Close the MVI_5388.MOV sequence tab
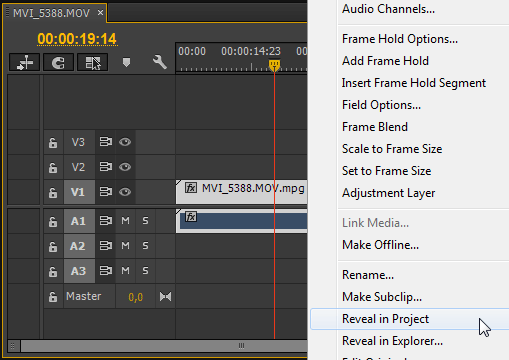This screenshot has width=509, height=360. coord(100,13)
